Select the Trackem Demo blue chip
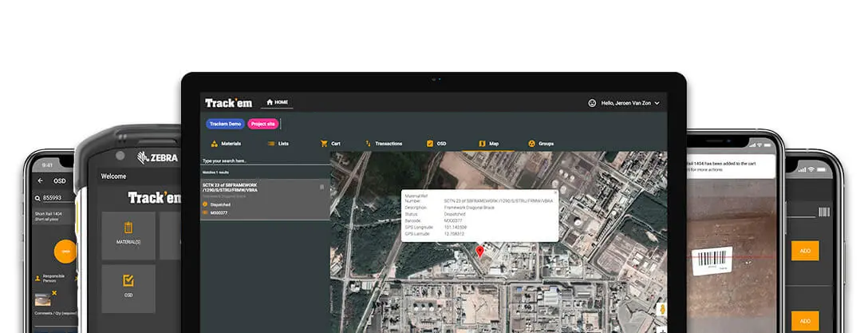The width and height of the screenshot is (868, 333). [x=225, y=124]
